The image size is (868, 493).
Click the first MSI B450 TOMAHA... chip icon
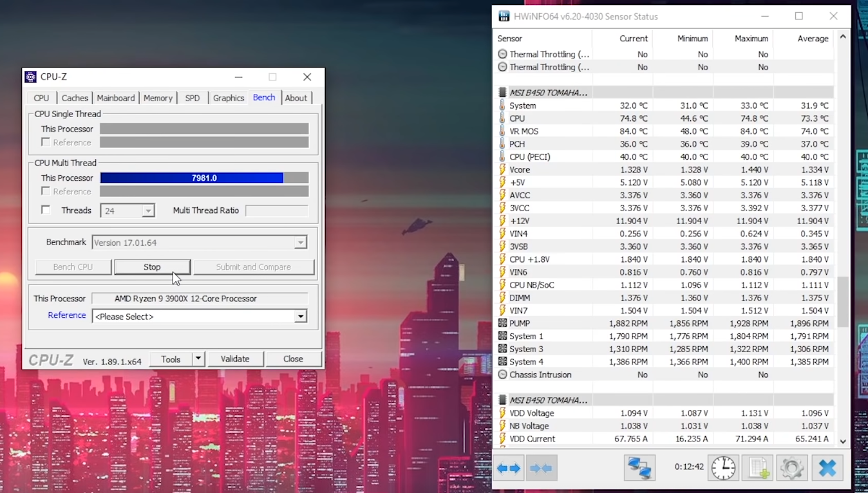(502, 93)
